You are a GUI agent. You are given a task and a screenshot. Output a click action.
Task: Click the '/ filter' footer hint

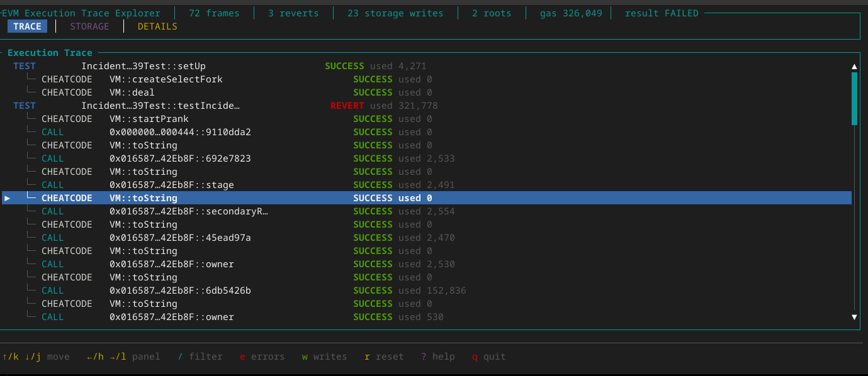[x=200, y=357]
